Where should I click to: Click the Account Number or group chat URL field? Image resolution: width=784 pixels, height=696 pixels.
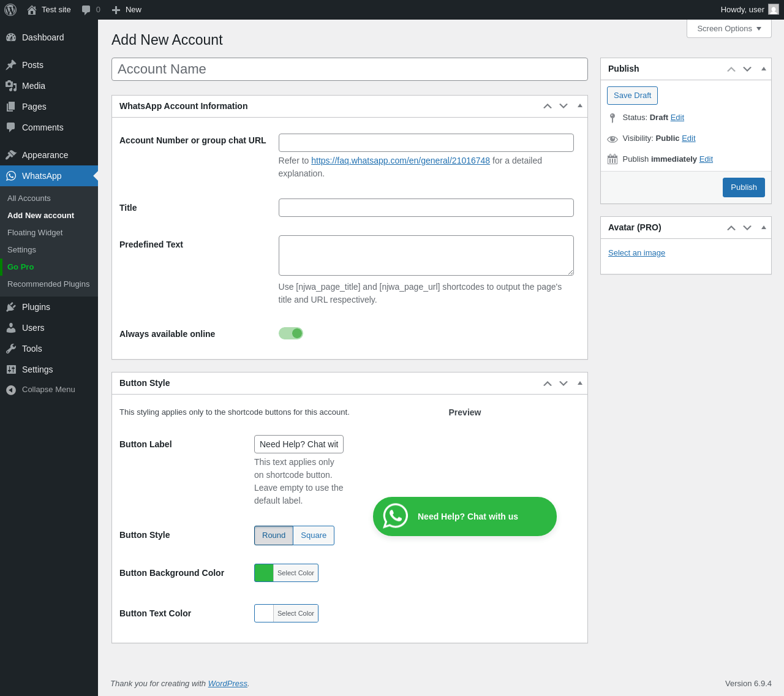click(x=426, y=143)
